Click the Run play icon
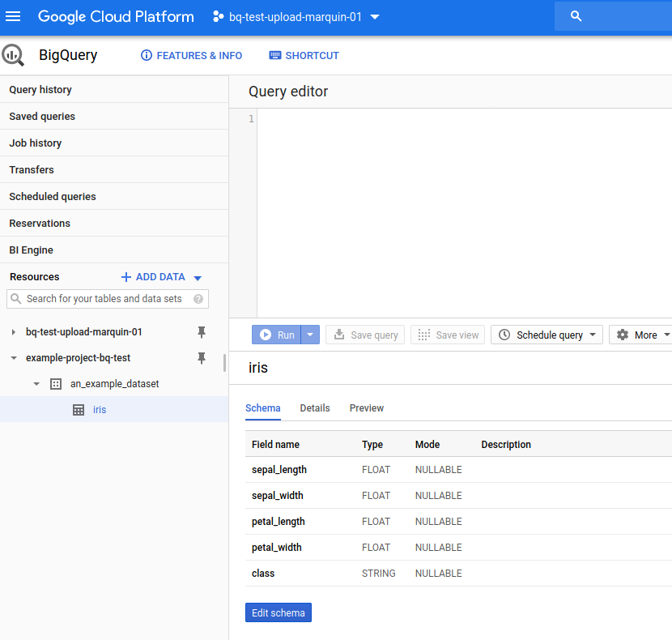Screen dimensions: 672x640 coord(266,335)
